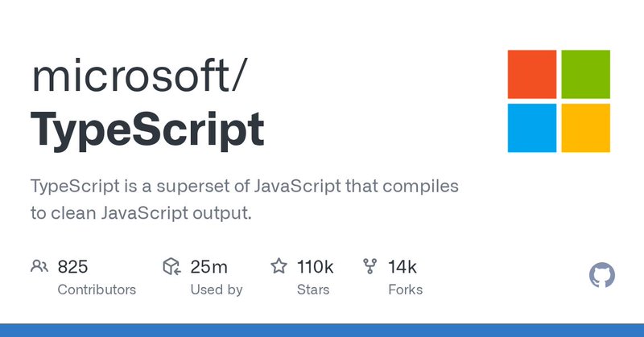Viewport: 644px width, 337px height.
Task: Click the Contributors label
Action: pos(97,290)
